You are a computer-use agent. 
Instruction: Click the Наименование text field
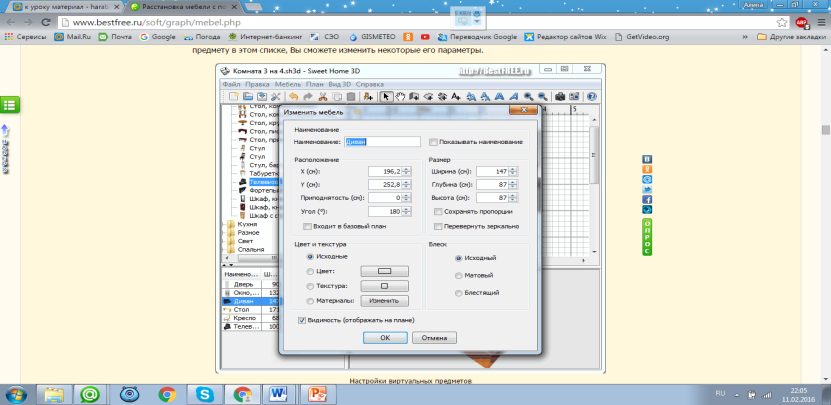pos(382,142)
